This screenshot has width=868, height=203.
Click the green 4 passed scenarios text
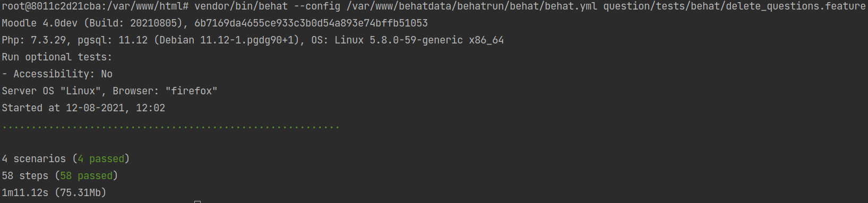(x=101, y=159)
